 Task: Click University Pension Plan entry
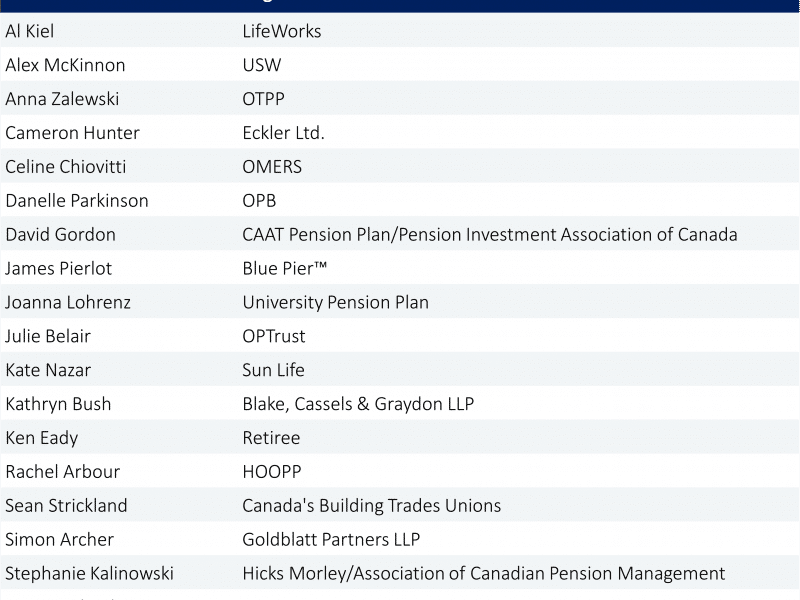point(335,302)
